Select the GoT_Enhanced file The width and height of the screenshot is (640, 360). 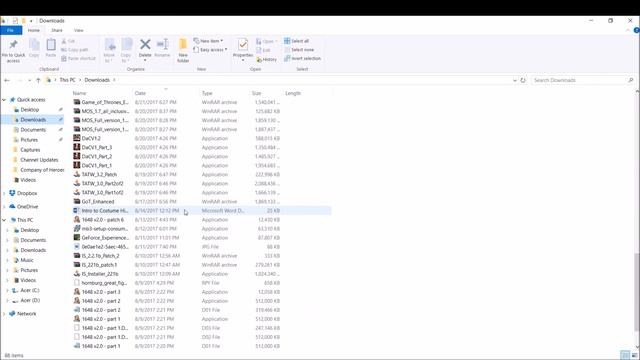click(98, 202)
